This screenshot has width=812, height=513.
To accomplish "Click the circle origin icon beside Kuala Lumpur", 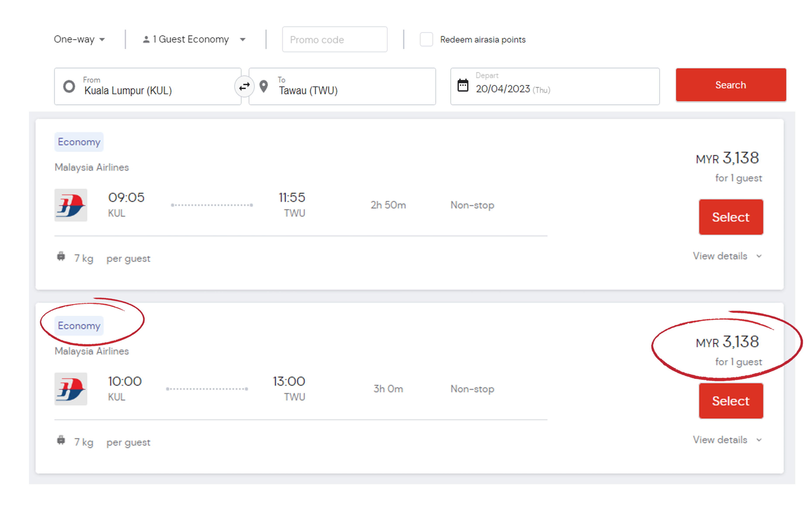I will (69, 86).
